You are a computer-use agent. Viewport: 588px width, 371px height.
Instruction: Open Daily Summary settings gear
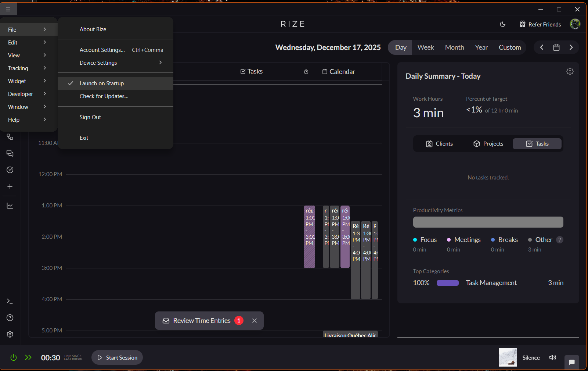click(570, 71)
